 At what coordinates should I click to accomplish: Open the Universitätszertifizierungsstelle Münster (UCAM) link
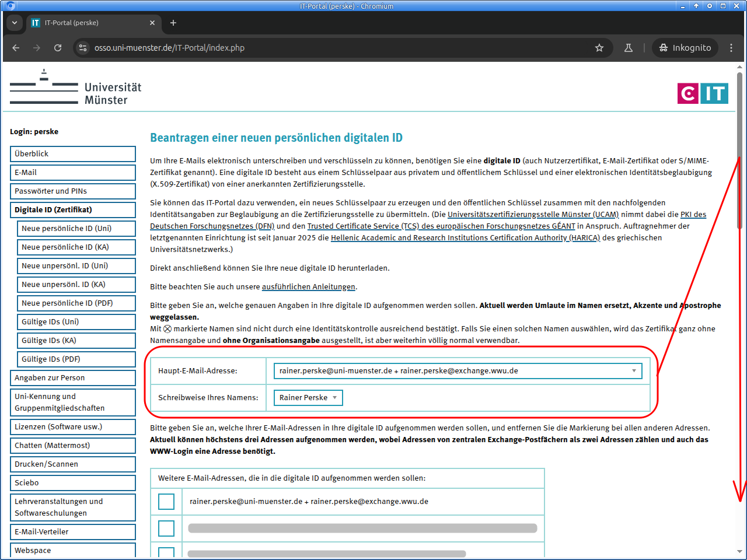(x=532, y=215)
